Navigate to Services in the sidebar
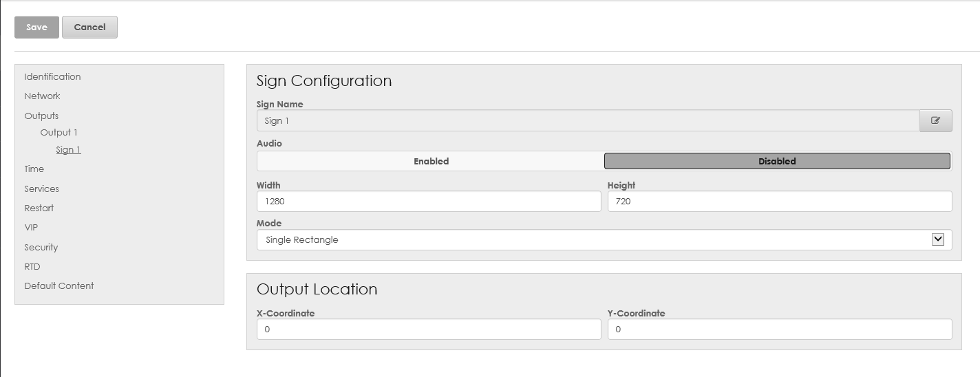 (41, 188)
